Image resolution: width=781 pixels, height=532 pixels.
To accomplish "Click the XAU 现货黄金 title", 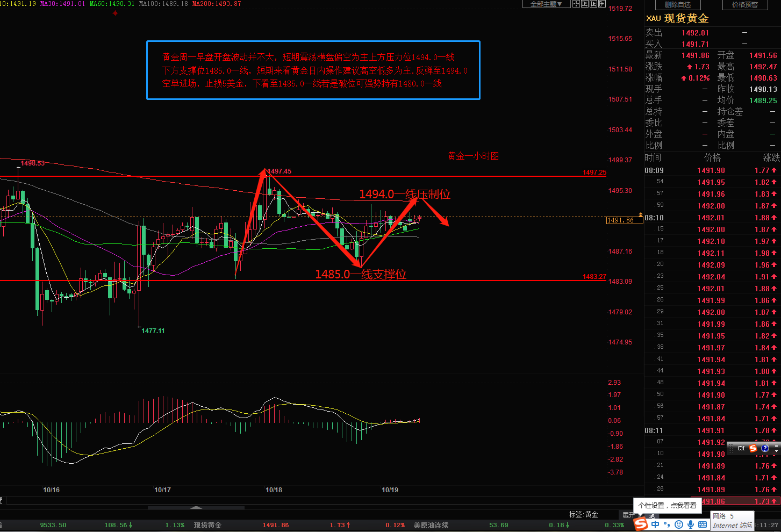I will click(x=677, y=18).
